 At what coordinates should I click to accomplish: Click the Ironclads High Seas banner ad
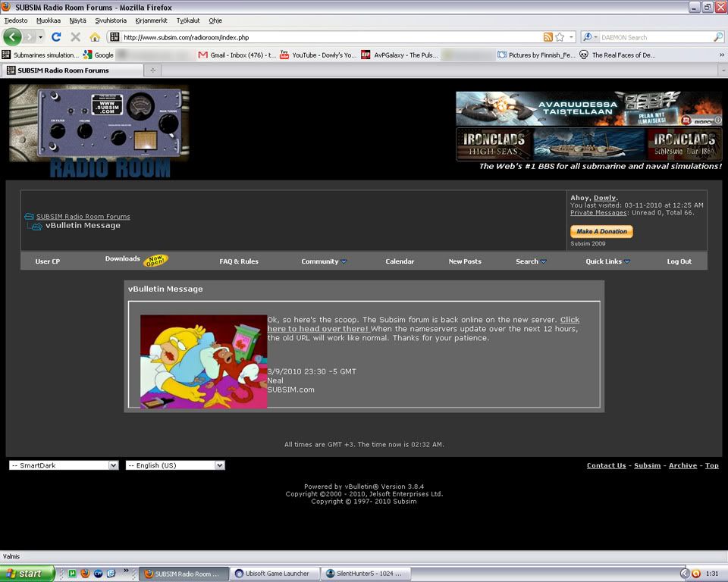(588, 144)
